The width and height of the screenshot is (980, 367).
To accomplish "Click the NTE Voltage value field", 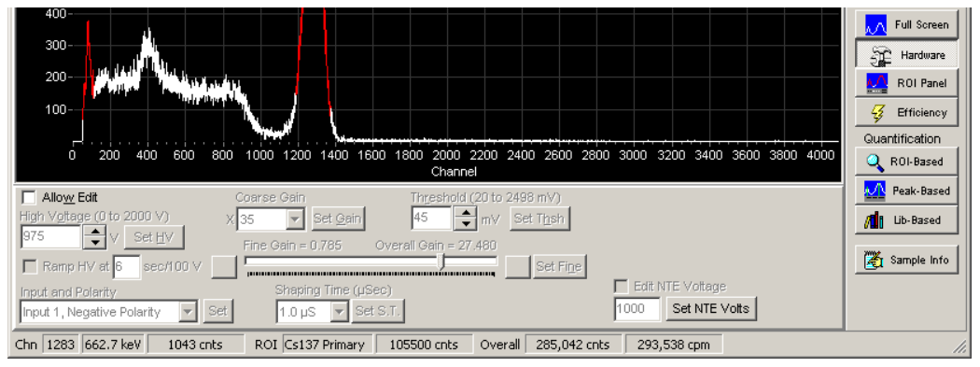I will 637,309.
